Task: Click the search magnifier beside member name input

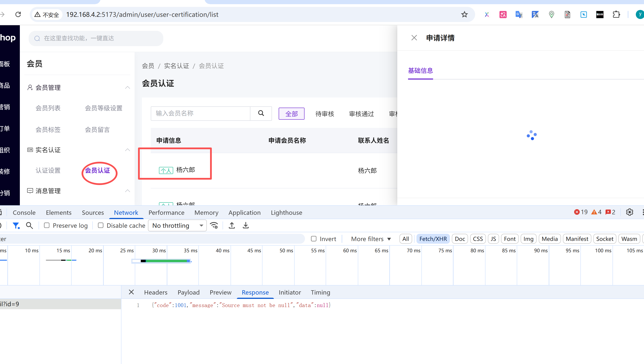Action: [x=261, y=113]
